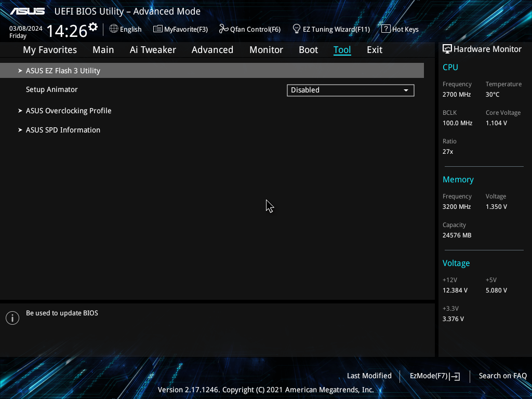Click the Hardware Monitor title
The height and width of the screenshot is (399, 532).
[487, 49]
